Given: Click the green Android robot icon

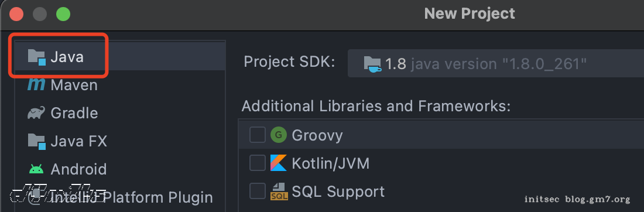Looking at the screenshot, I should pos(36,169).
